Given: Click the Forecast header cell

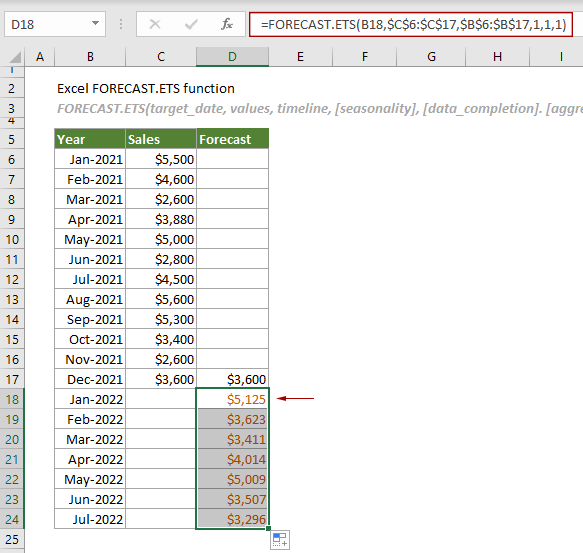Looking at the screenshot, I should pos(232,139).
